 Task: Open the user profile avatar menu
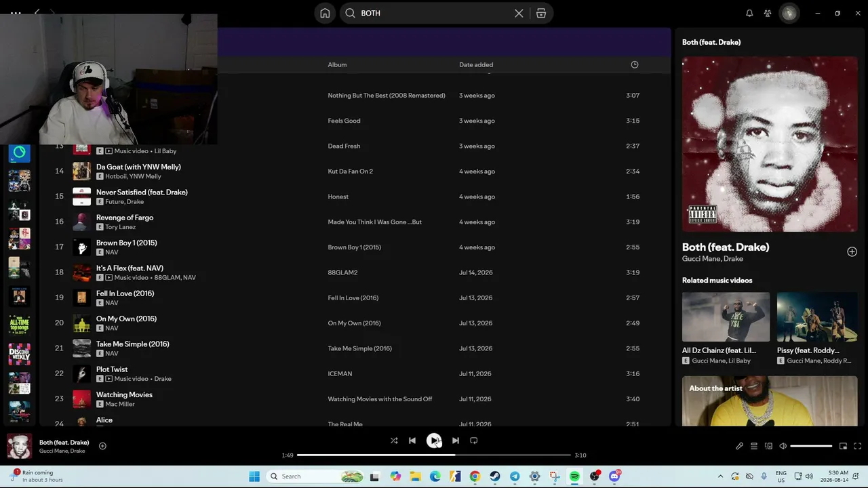[x=789, y=13]
